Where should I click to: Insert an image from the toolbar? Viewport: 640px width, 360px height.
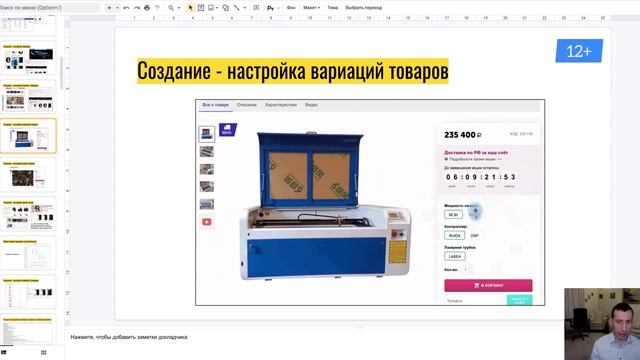pos(211,8)
